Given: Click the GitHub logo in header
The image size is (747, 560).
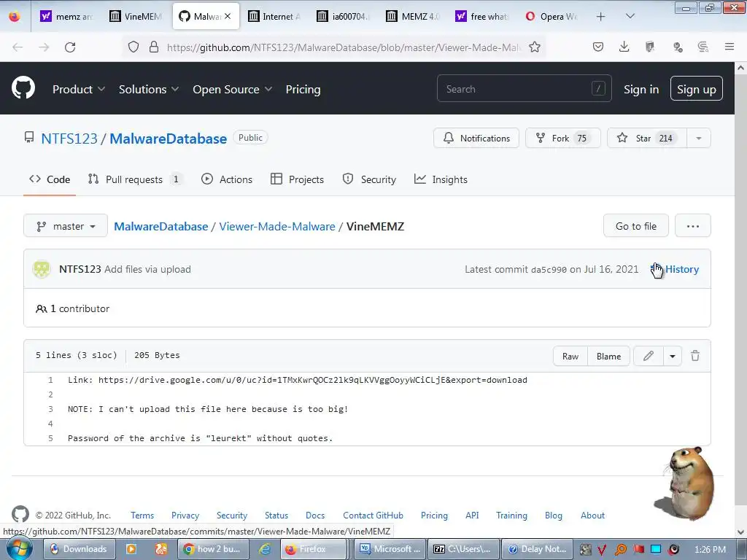Looking at the screenshot, I should (x=23, y=87).
